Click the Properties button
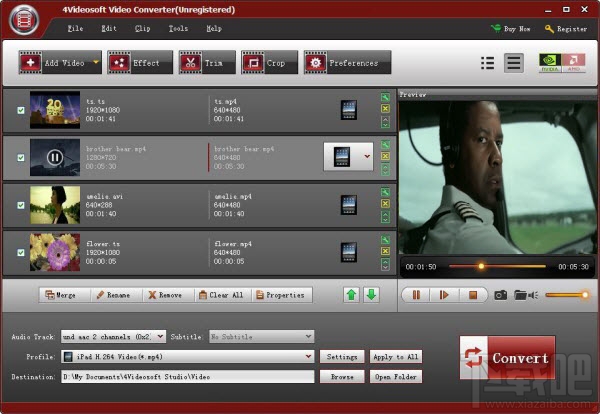The height and width of the screenshot is (414, 600). click(x=282, y=295)
